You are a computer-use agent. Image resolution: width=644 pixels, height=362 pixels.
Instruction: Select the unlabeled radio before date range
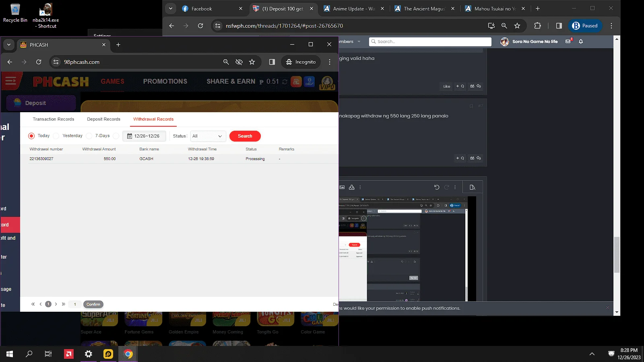[x=116, y=136]
